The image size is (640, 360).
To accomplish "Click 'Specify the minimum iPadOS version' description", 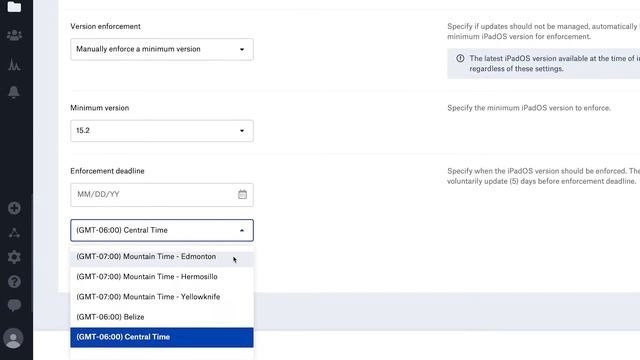I will coord(529,108).
